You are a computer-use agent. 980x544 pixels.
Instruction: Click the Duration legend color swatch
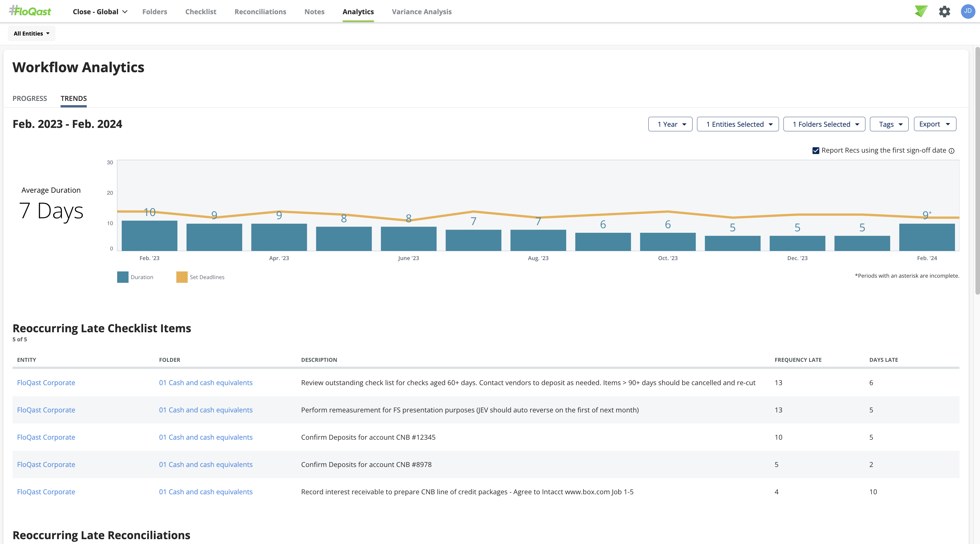[x=123, y=277]
